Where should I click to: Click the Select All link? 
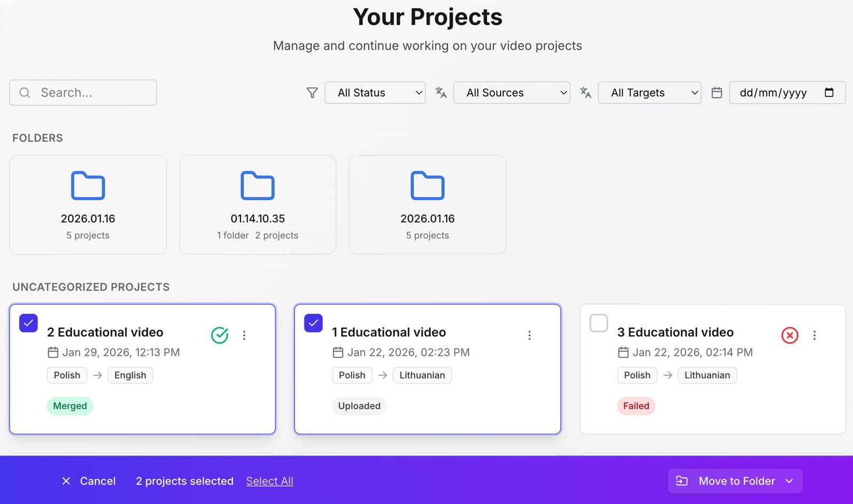[x=270, y=481]
